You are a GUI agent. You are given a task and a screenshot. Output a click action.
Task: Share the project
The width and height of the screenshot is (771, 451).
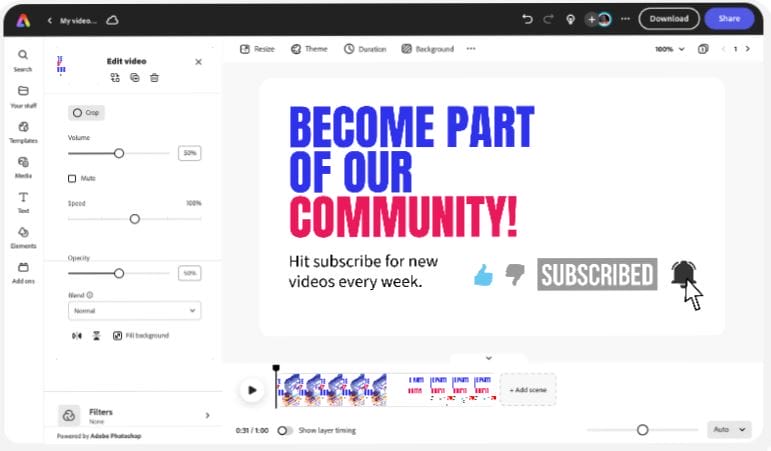(x=729, y=19)
